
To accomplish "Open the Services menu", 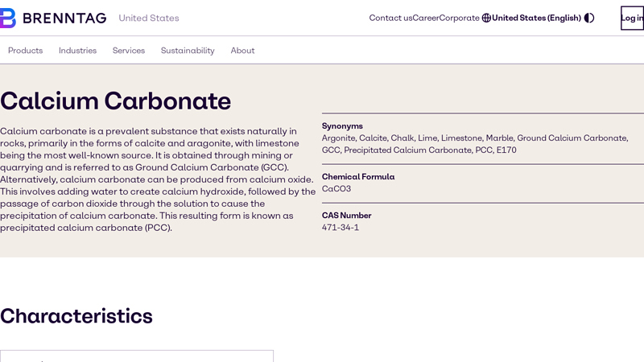I will pos(129,51).
